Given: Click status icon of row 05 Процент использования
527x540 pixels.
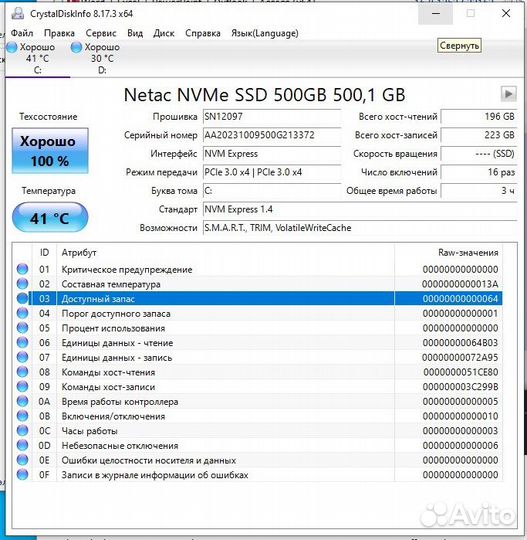Looking at the screenshot, I should (22, 328).
